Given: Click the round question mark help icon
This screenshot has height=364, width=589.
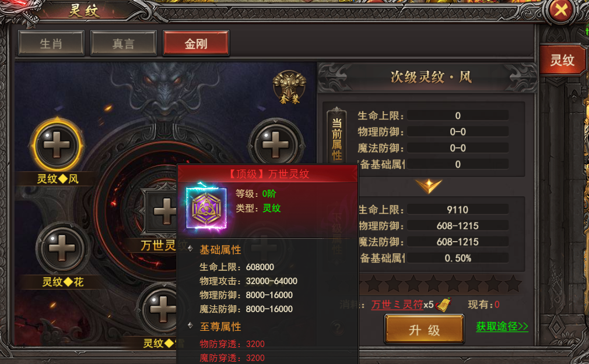Looking at the screenshot, I should pyautogui.click(x=337, y=328).
